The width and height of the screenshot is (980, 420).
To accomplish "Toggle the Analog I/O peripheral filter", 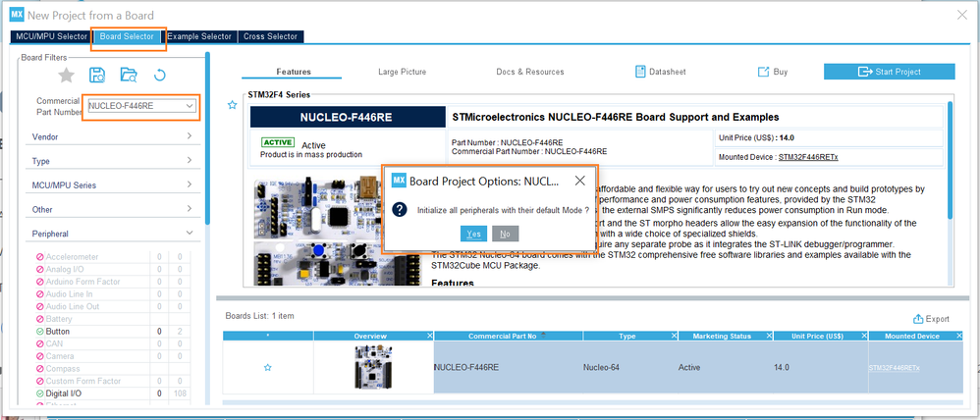I will point(40,270).
